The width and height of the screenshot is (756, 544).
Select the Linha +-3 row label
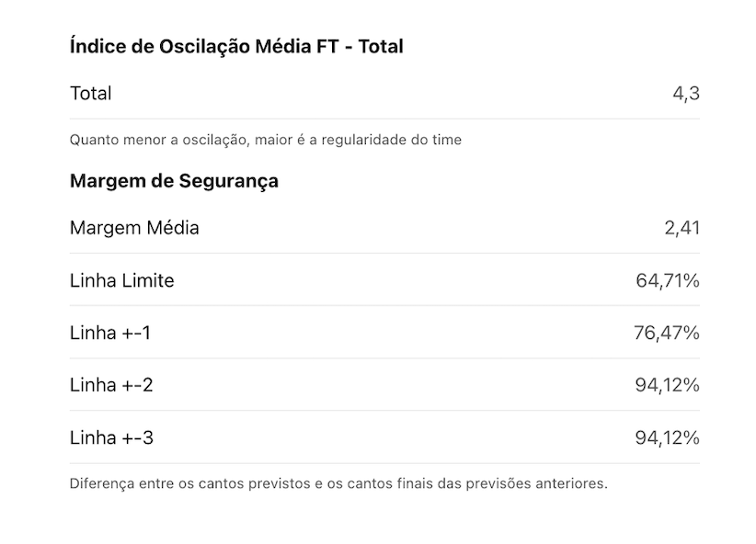(111, 438)
